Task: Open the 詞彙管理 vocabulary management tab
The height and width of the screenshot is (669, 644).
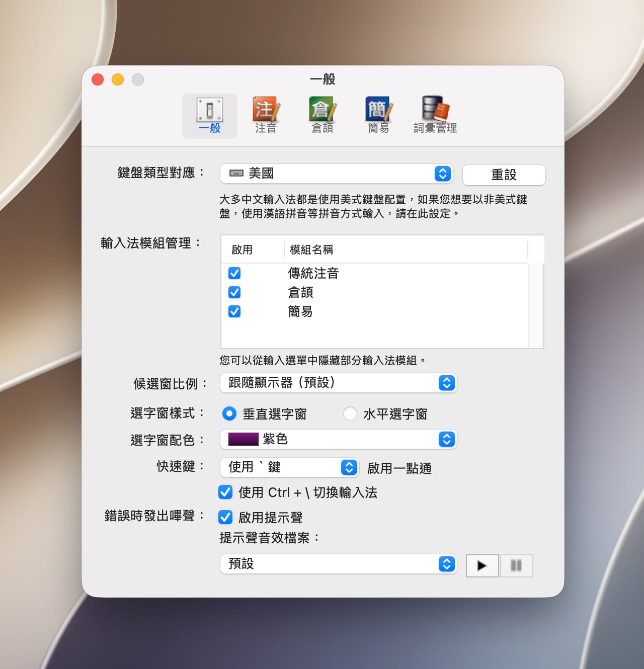Action: pos(435,116)
